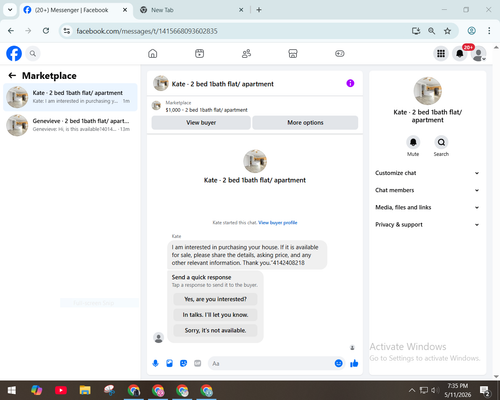This screenshot has width=500, height=400.
Task: Go back from Marketplace chats arrow
Action: tap(12, 76)
